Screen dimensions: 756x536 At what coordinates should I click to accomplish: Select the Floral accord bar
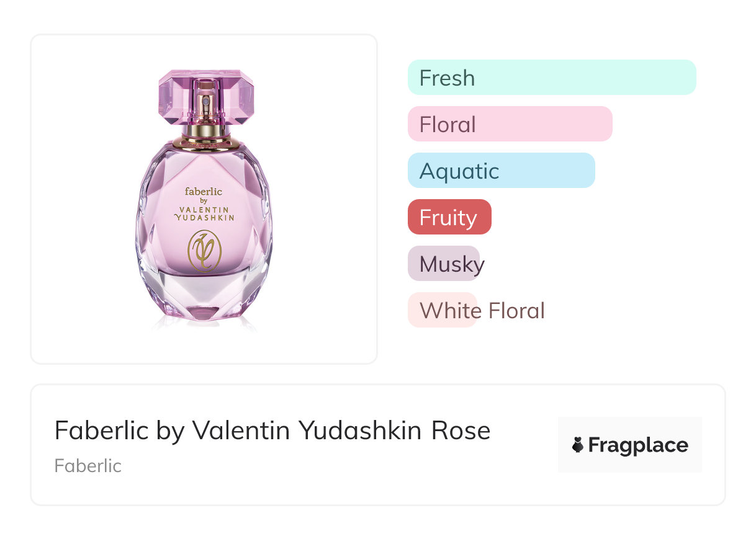coord(510,124)
